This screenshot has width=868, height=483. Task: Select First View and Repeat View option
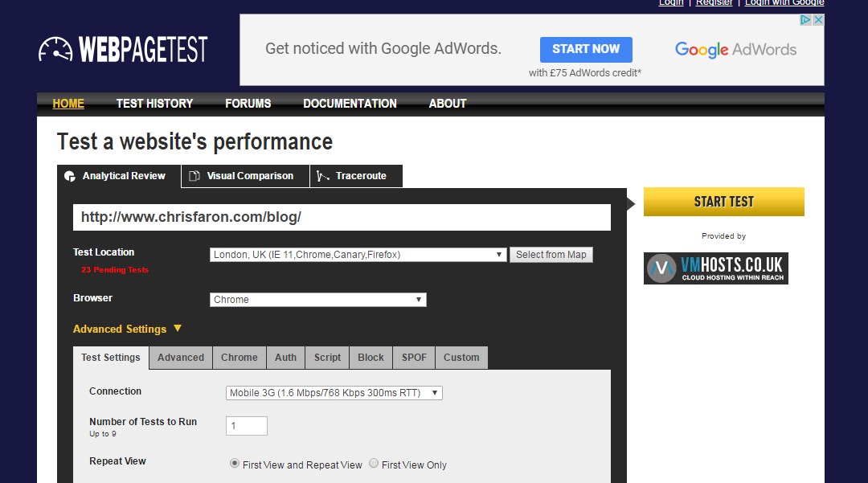tap(235, 464)
